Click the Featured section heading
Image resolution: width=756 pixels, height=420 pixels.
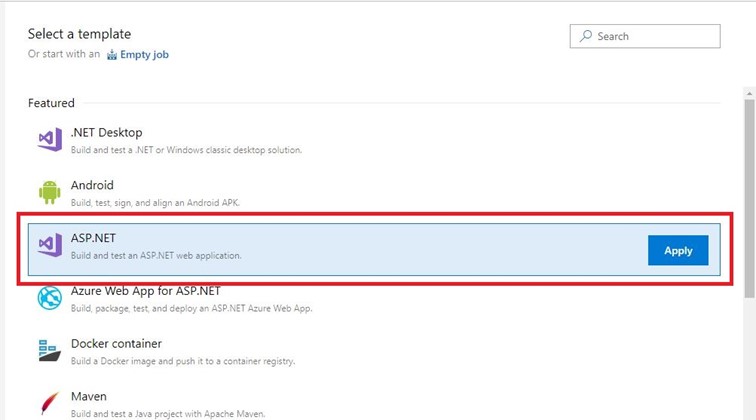[x=51, y=103]
